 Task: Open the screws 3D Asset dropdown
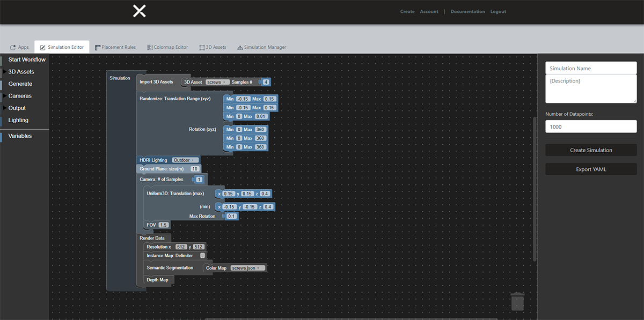(x=217, y=82)
